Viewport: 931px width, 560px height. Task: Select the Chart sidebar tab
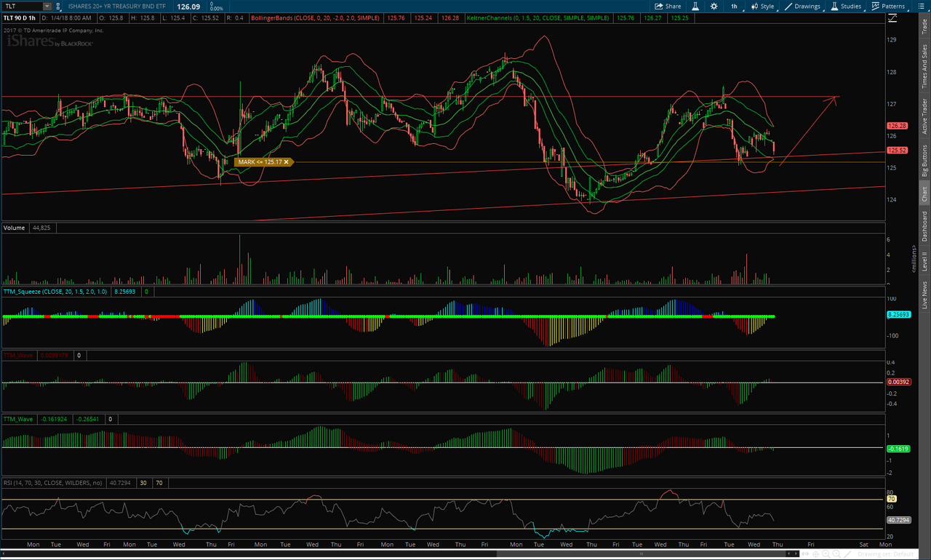tap(924, 194)
